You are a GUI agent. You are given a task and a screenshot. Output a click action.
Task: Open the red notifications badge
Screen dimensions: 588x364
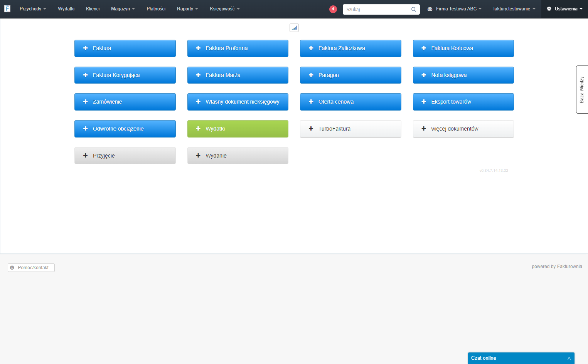[x=333, y=9]
